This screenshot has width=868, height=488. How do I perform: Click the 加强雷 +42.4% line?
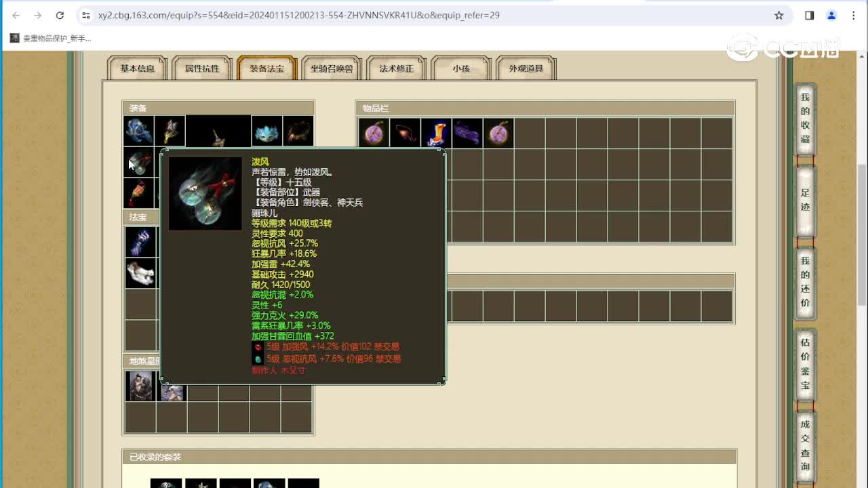[281, 264]
